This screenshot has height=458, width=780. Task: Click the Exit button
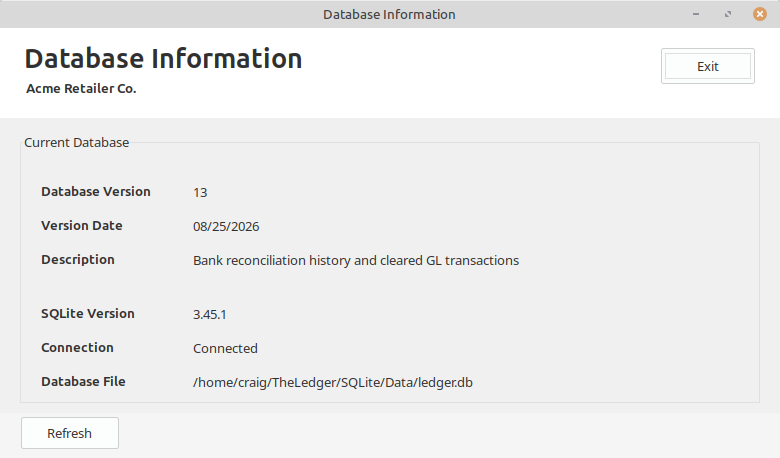(x=707, y=66)
